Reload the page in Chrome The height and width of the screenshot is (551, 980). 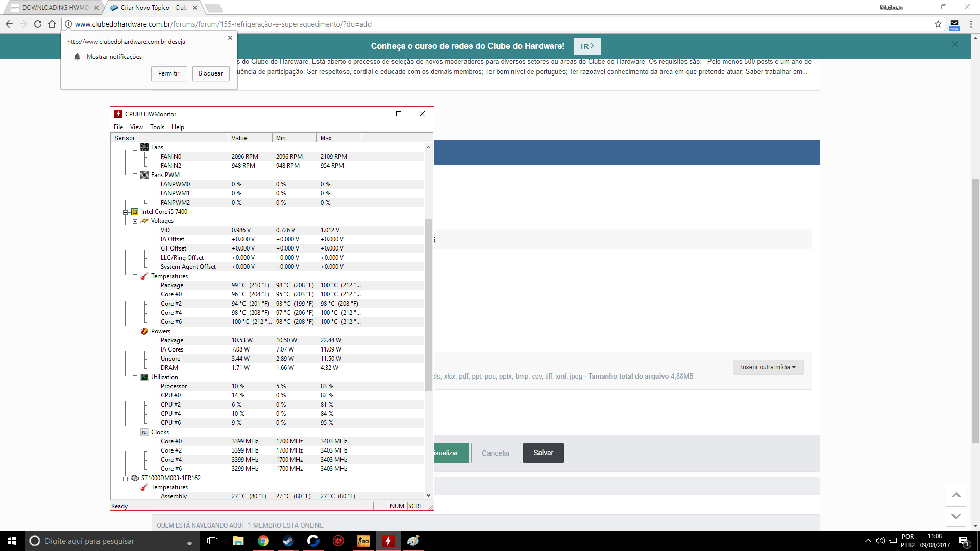pos(37,24)
